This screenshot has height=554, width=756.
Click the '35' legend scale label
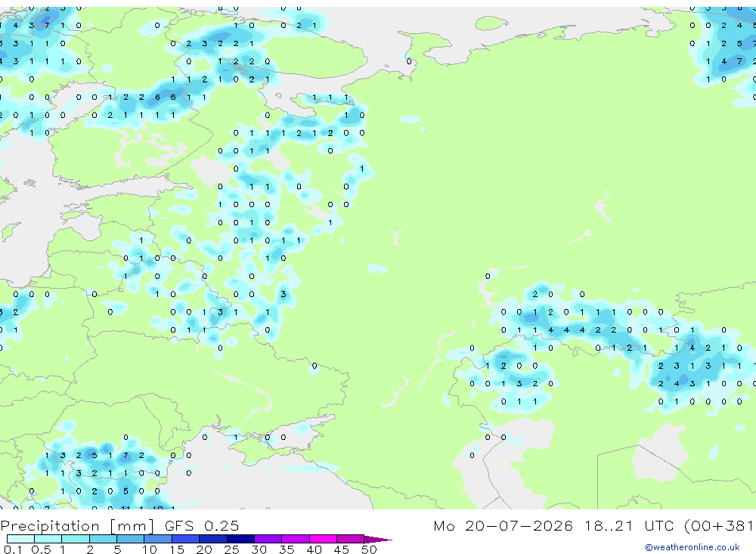pyautogui.click(x=287, y=549)
